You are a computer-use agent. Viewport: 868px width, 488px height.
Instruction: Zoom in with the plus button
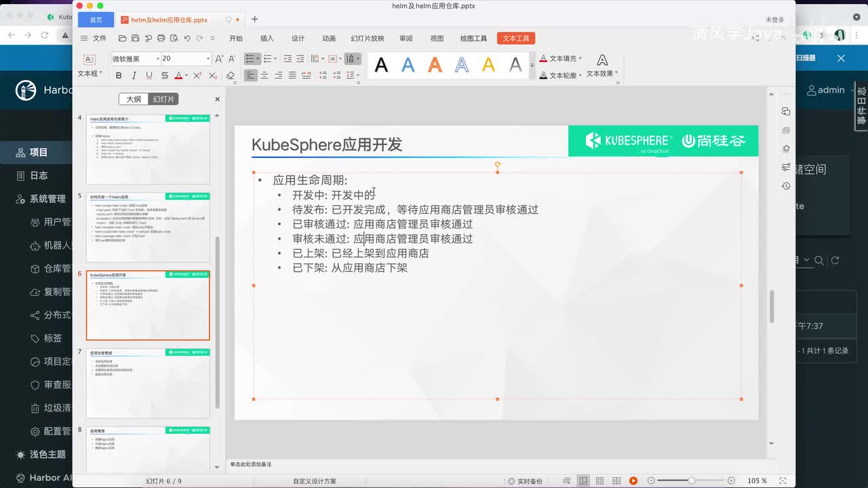click(x=731, y=481)
